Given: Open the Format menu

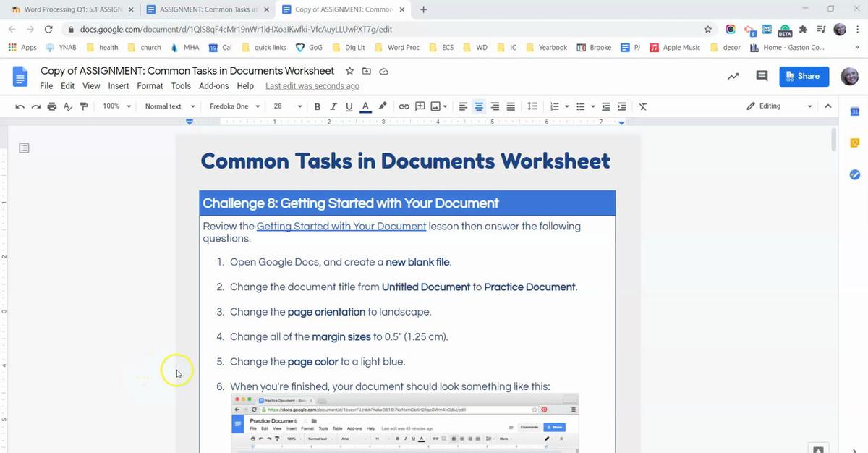Looking at the screenshot, I should tap(150, 86).
